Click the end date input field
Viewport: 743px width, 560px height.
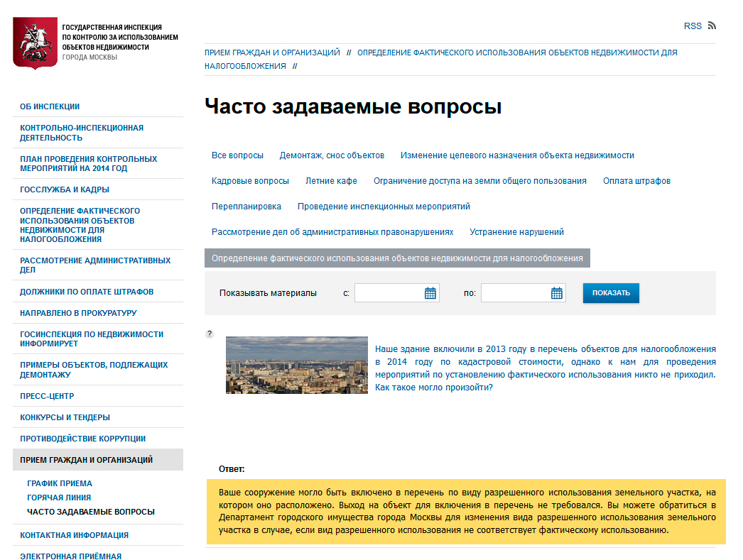[x=523, y=293]
